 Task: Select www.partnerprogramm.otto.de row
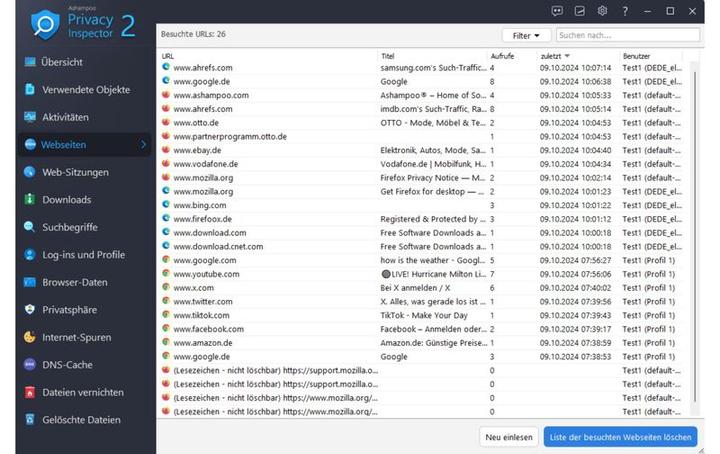(x=422, y=136)
